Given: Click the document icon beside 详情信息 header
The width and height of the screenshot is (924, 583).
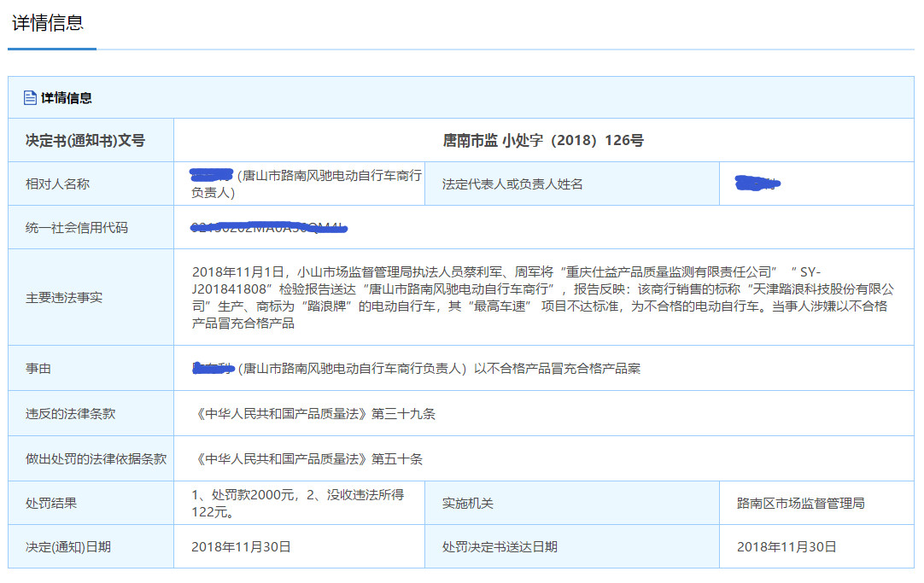Looking at the screenshot, I should click(30, 98).
